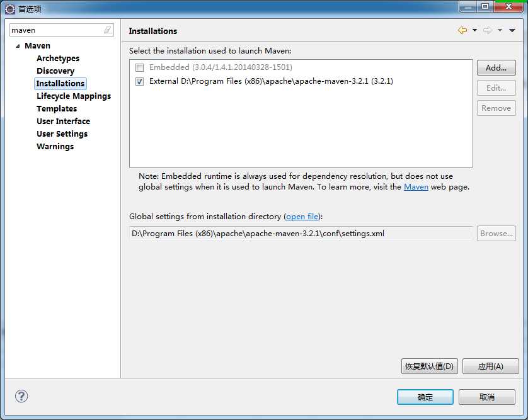
Task: Click the global settings.xml path field
Action: 301,233
